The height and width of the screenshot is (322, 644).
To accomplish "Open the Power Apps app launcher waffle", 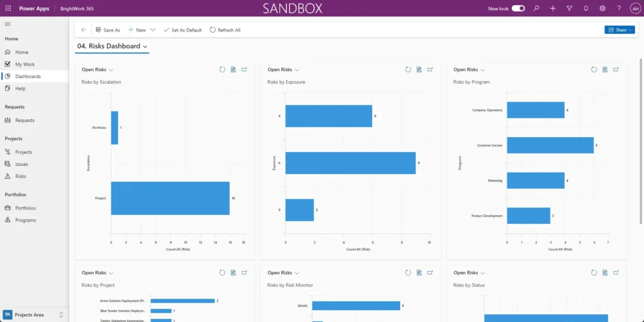I will point(8,8).
